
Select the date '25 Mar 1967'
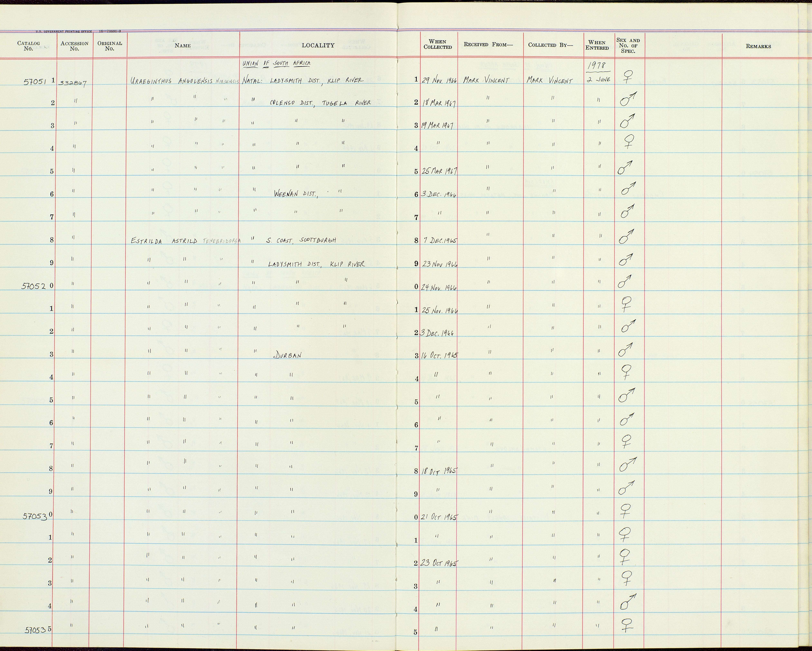click(x=440, y=171)
